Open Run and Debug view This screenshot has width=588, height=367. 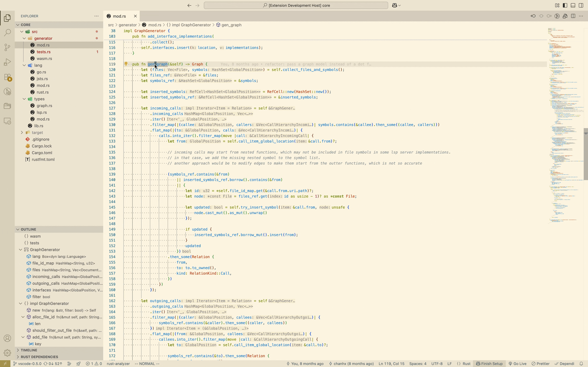point(7,62)
